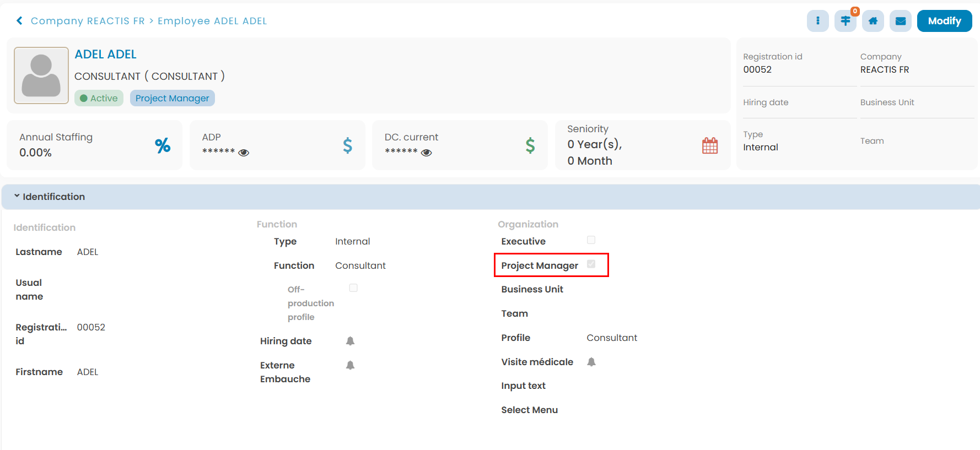Image resolution: width=980 pixels, height=450 pixels.
Task: Toggle the Executive checkbox
Action: 591,240
